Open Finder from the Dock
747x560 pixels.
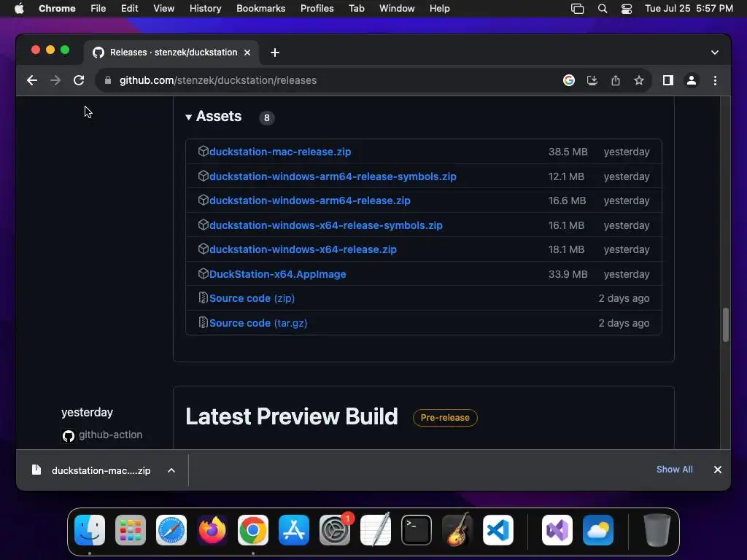tap(90, 530)
